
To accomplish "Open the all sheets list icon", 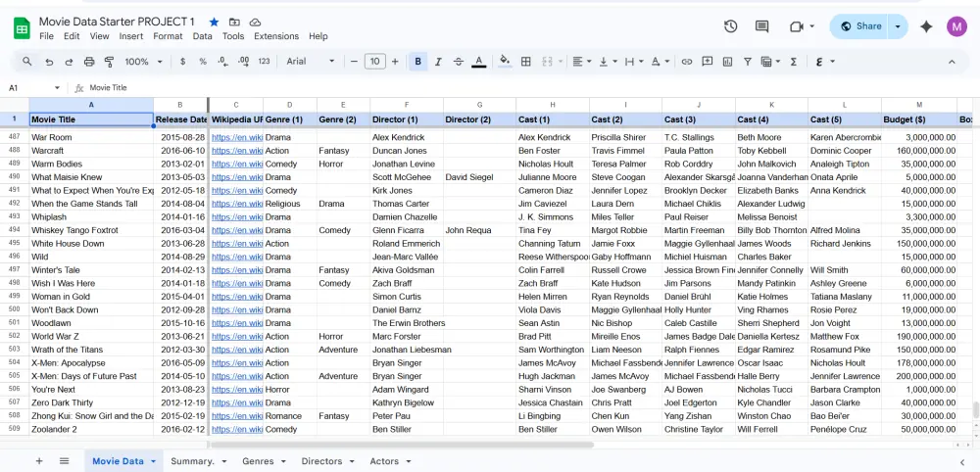I will tap(64, 461).
